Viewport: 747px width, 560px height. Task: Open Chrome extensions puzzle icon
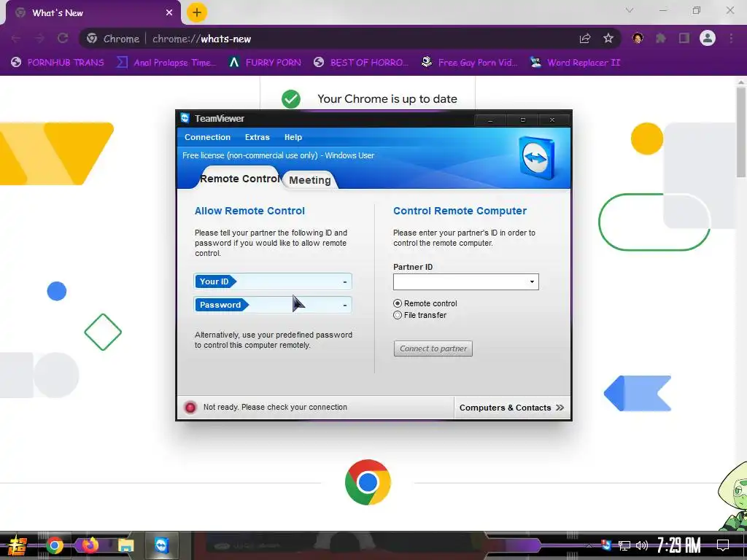point(661,39)
